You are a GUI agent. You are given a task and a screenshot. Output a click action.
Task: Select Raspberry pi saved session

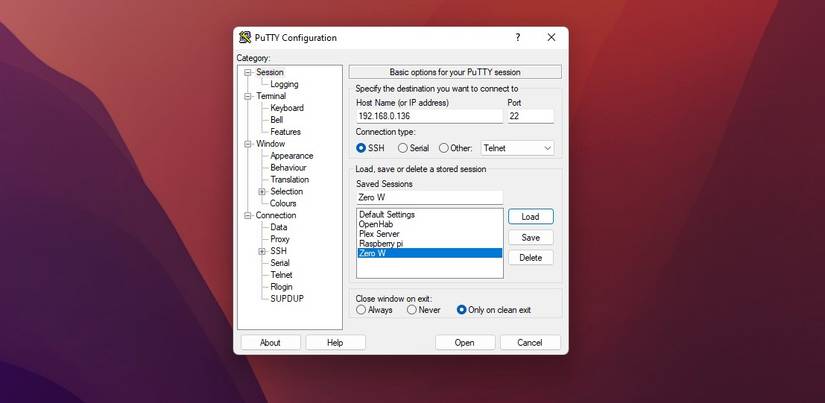(429, 244)
